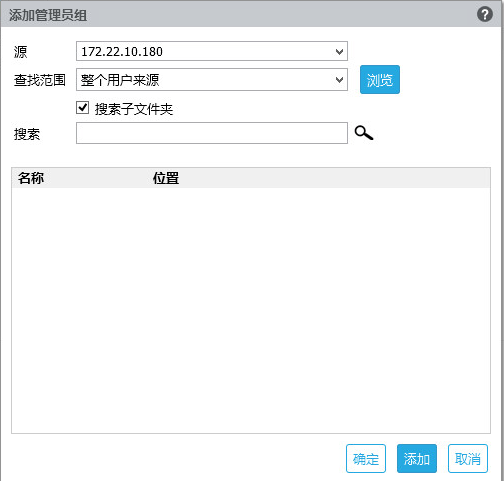Screen dimensions: 504x481
Task: Toggle the 搜索子文件夹 checkbox
Action: coord(82,108)
